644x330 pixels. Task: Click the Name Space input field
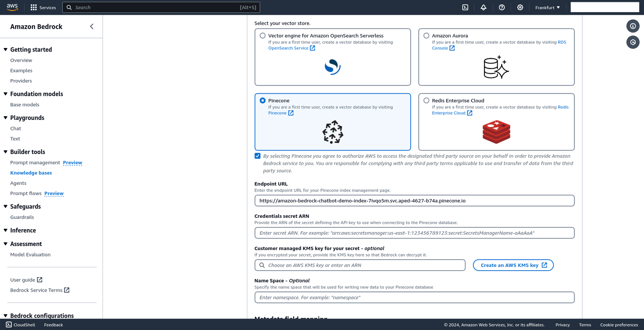tap(415, 297)
